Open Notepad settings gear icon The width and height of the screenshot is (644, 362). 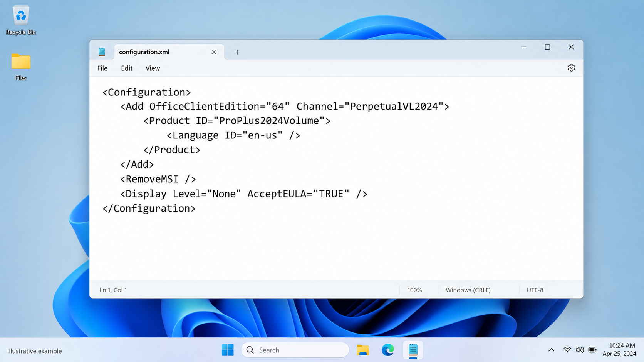[571, 68]
